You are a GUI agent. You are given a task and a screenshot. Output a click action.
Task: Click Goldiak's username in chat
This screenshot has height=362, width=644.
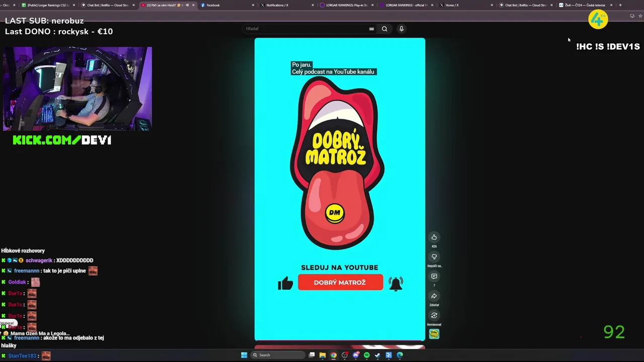17,282
